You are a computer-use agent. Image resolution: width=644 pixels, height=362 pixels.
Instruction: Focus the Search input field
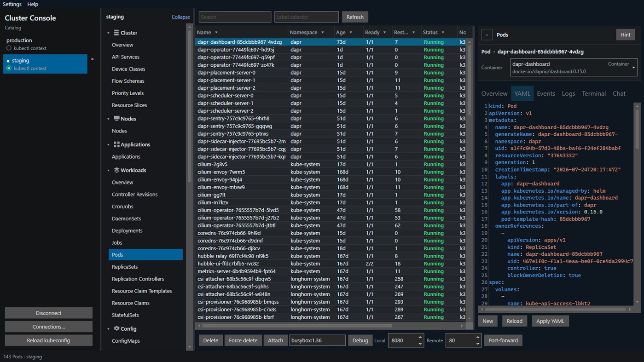point(235,17)
